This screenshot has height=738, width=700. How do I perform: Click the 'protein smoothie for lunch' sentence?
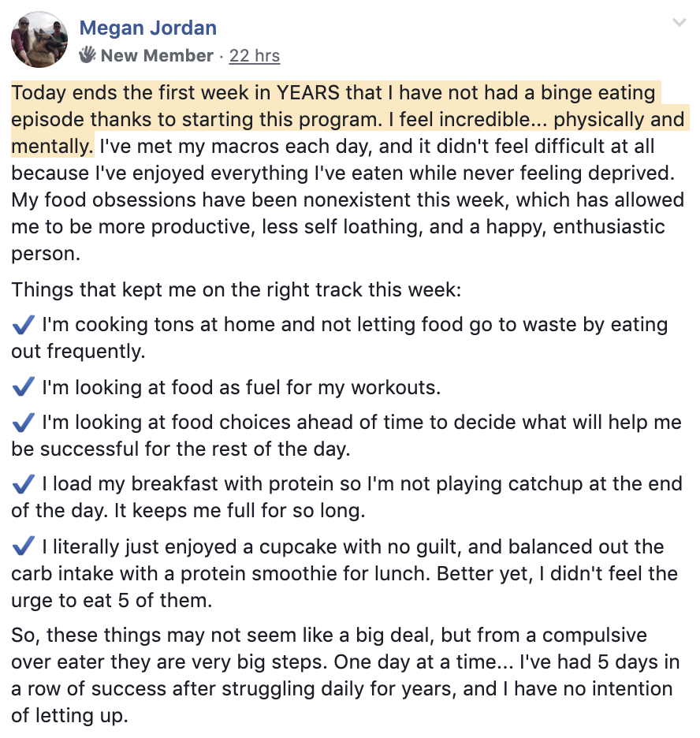click(305, 573)
